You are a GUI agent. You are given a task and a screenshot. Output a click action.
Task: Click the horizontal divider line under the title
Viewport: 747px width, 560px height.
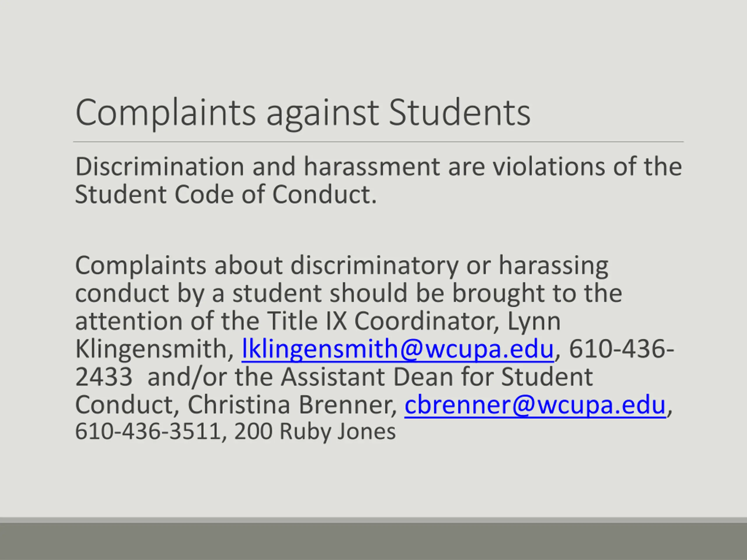tap(378, 142)
